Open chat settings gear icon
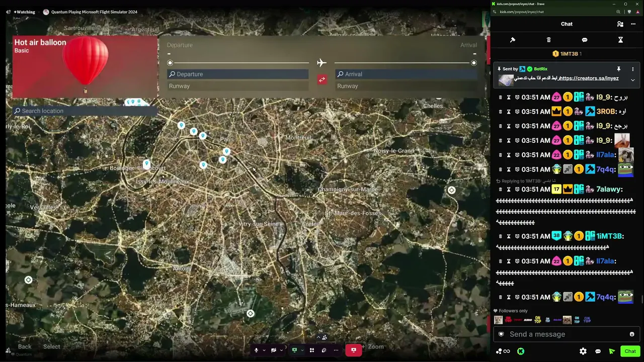This screenshot has width=644, height=362. tap(583, 351)
